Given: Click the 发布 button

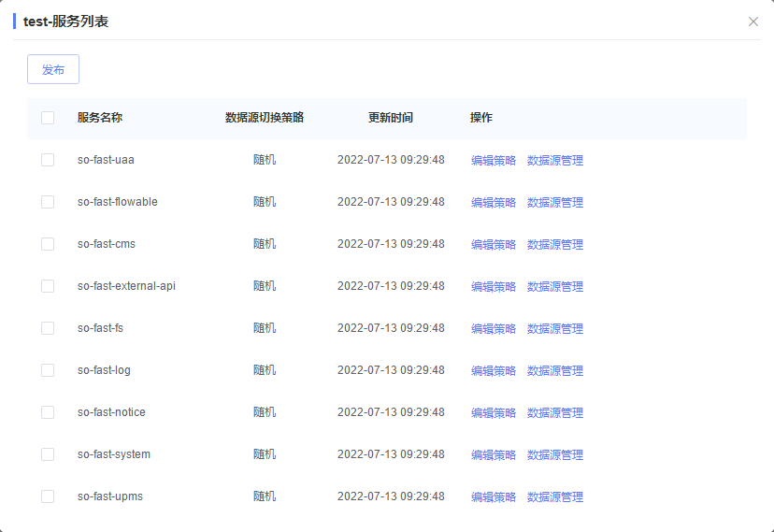Looking at the screenshot, I should coord(53,70).
